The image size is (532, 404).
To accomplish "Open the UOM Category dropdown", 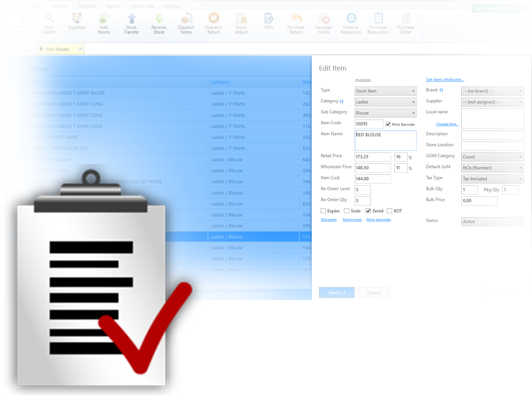I will [492, 157].
